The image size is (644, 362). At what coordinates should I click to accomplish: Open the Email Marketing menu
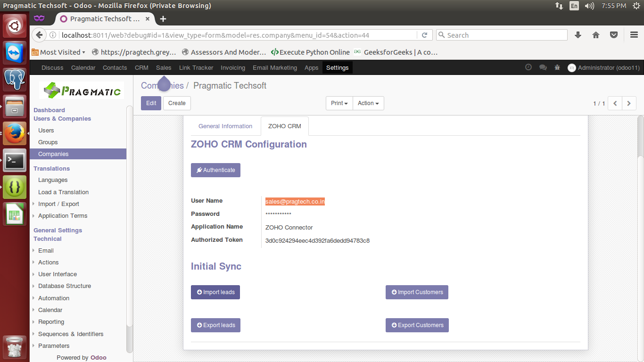(275, 67)
